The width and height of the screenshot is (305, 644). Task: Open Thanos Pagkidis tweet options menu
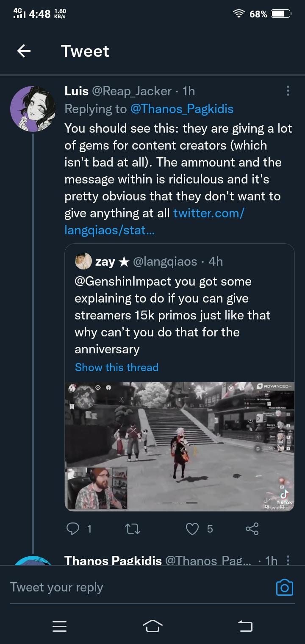[x=288, y=561]
